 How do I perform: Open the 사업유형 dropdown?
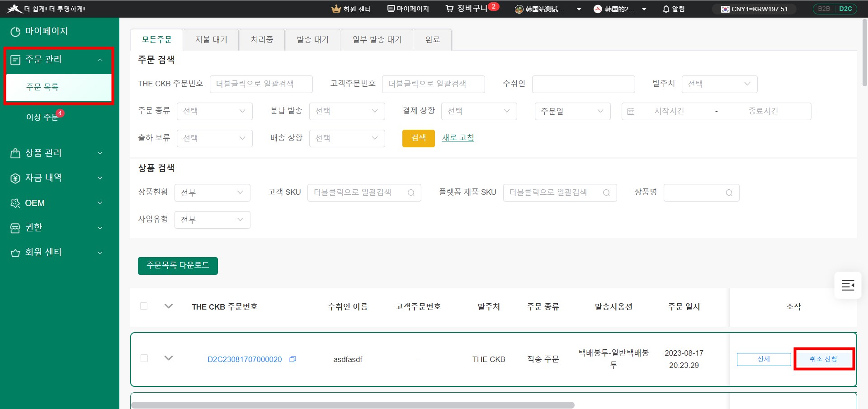coord(212,220)
